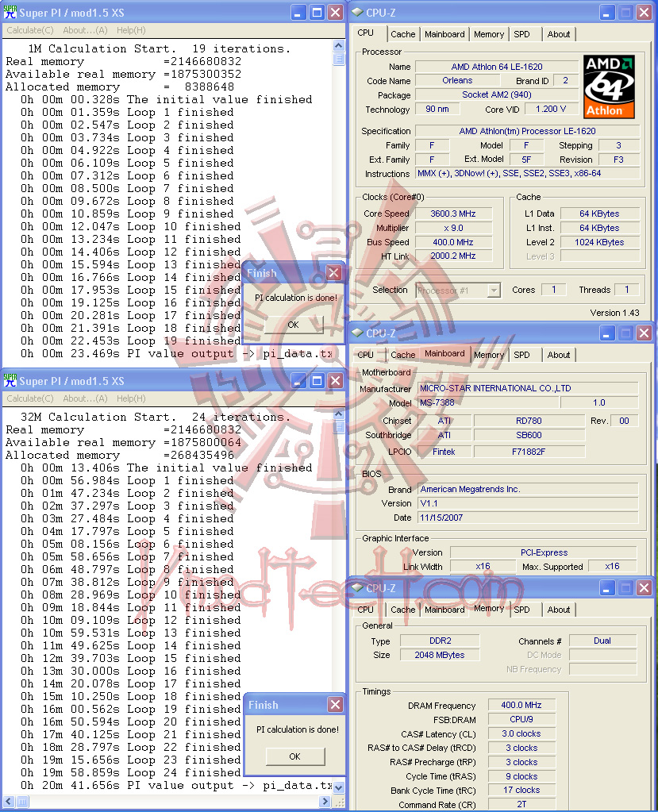Image resolution: width=658 pixels, height=812 pixels.
Task: Open Calculate menu in the 1M Super PI window
Action: (30, 30)
